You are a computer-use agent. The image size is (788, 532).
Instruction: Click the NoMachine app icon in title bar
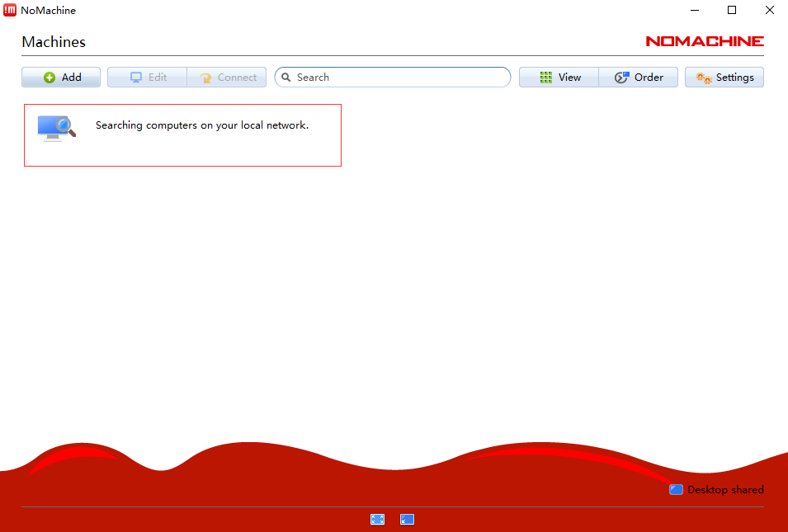[10, 10]
